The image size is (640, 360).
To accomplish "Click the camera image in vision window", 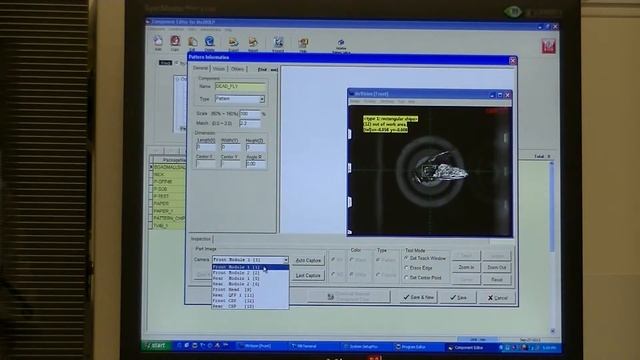I will click(430, 171).
